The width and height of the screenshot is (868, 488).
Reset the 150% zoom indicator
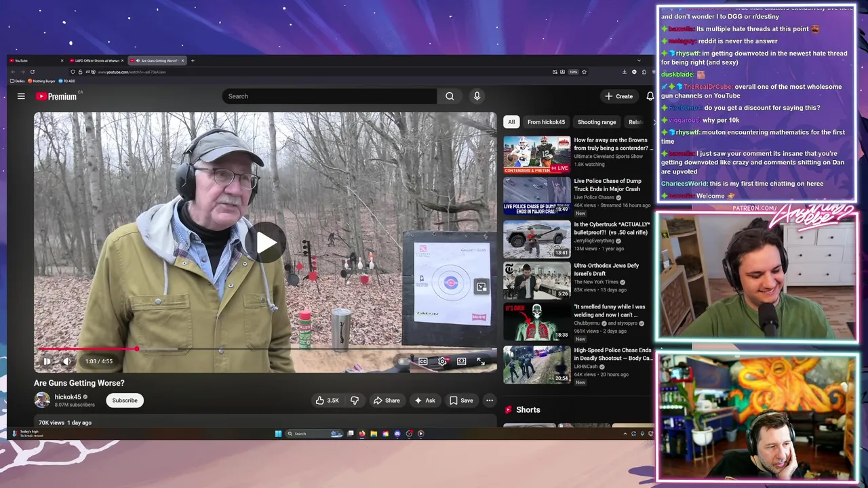point(573,72)
